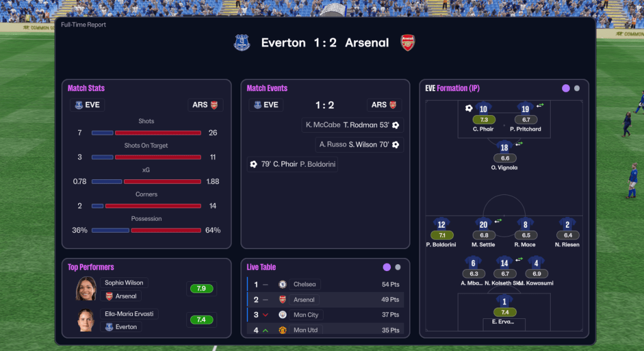Click the Possession comparison bar

(x=146, y=230)
